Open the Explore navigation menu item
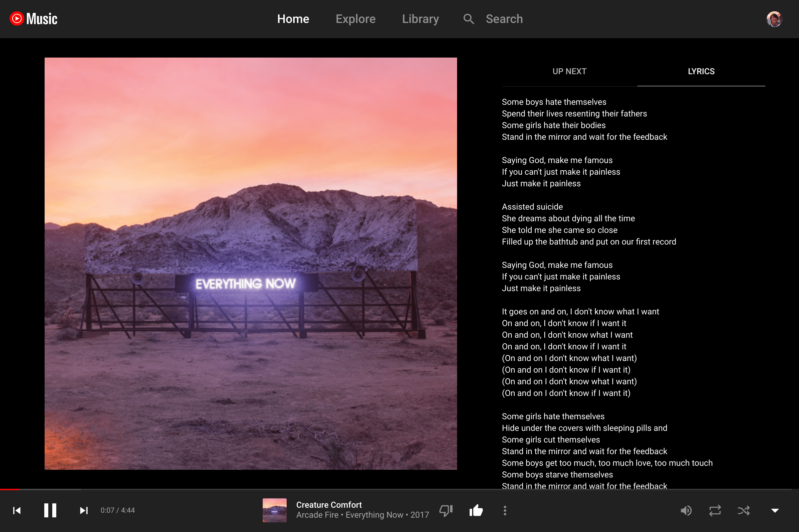This screenshot has height=532, width=799. pyautogui.click(x=355, y=19)
